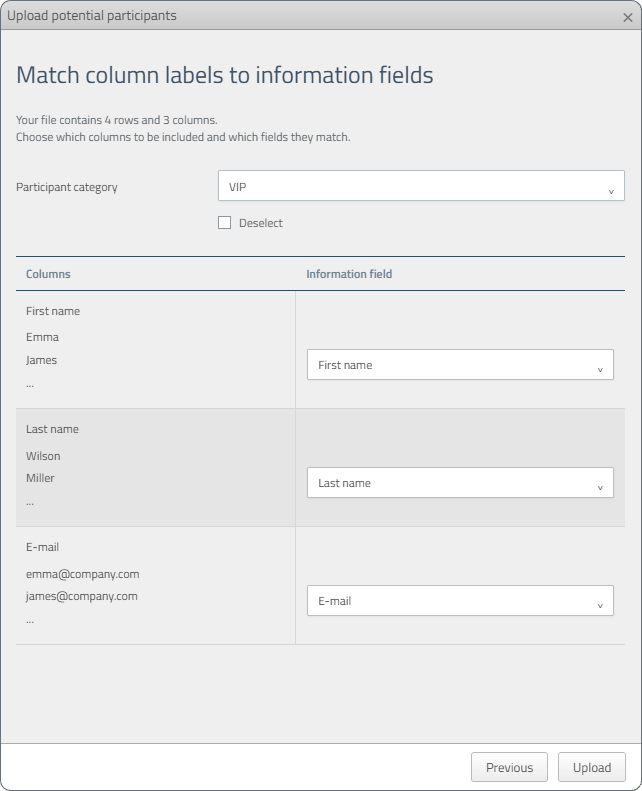Open the Last name information field dropdown
This screenshot has width=642, height=791.
[460, 482]
